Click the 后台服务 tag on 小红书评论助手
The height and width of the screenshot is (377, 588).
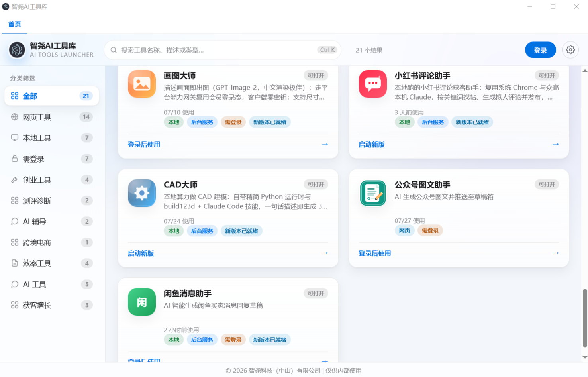pos(433,122)
